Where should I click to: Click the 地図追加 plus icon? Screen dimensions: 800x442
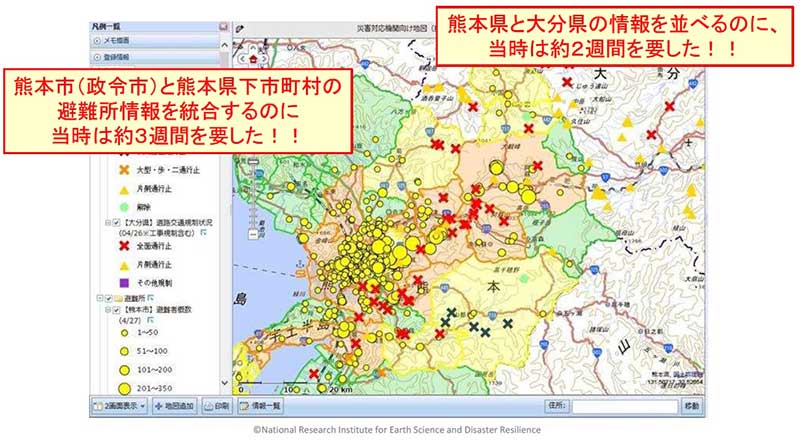(x=160, y=407)
